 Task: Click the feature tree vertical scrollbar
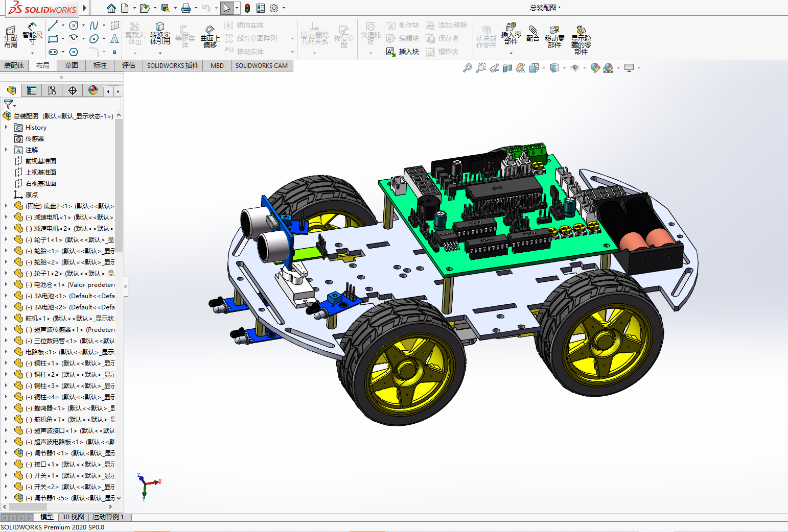point(119,185)
